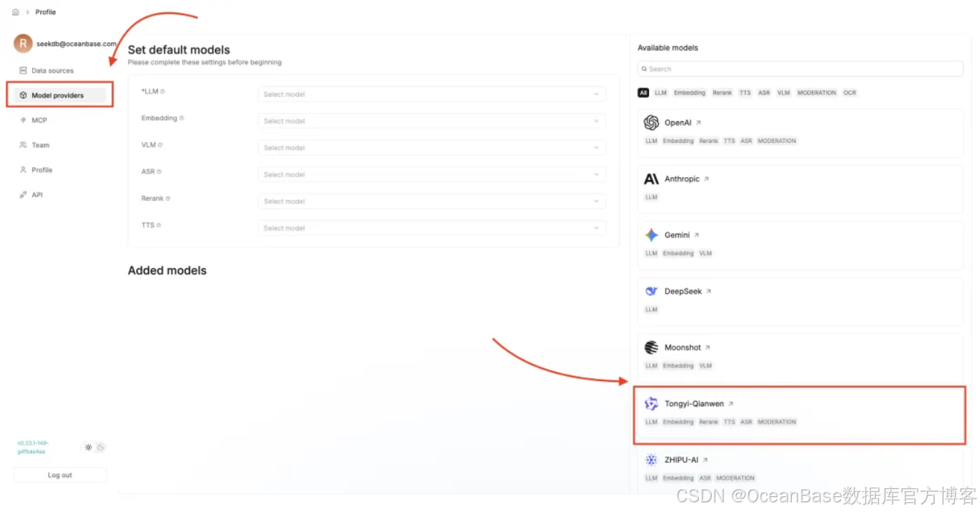Click the ASR info help icon
Screen dimensions: 980x512
159,172
